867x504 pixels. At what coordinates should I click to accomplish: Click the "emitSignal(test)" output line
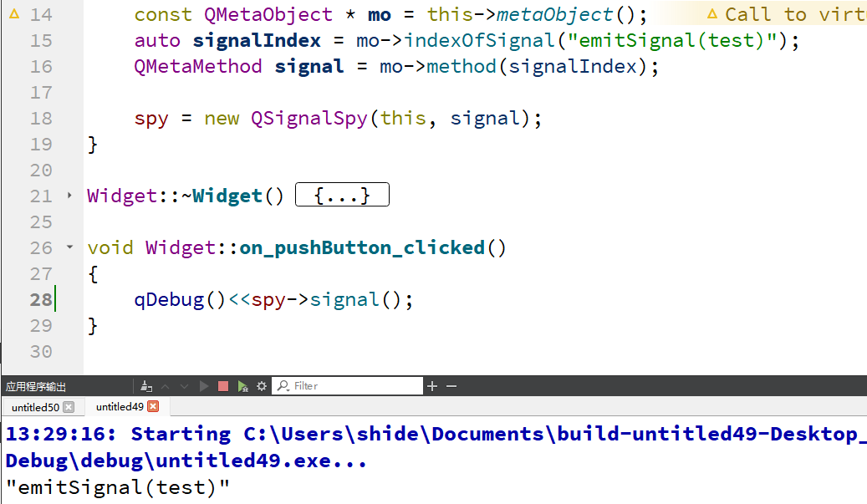point(117,487)
